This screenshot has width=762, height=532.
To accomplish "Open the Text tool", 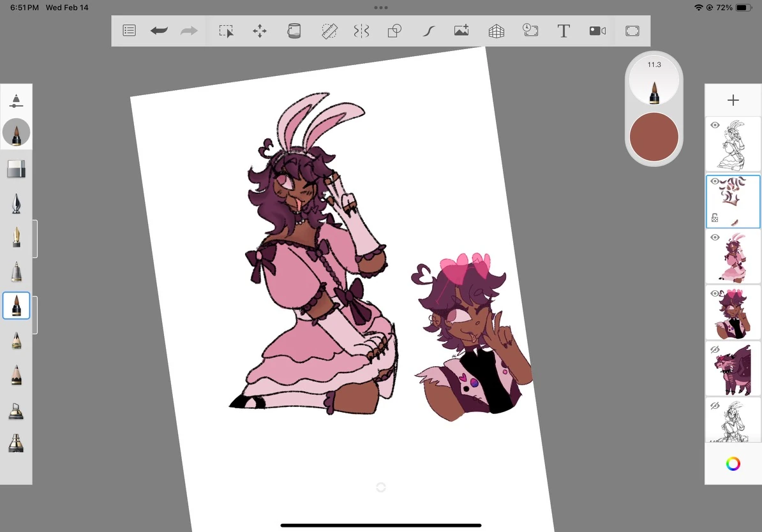I will tap(564, 30).
